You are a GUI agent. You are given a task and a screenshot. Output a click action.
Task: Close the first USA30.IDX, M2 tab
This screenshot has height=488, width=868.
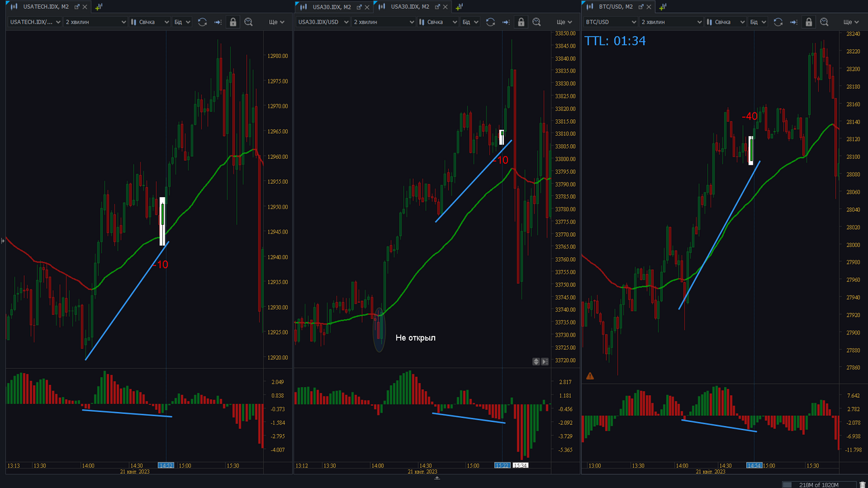tap(367, 7)
